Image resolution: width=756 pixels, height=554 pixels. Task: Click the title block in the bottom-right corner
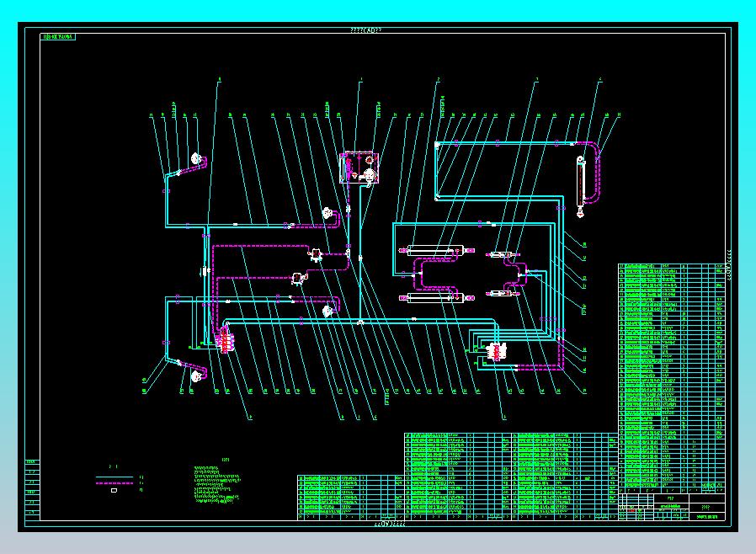click(x=672, y=506)
